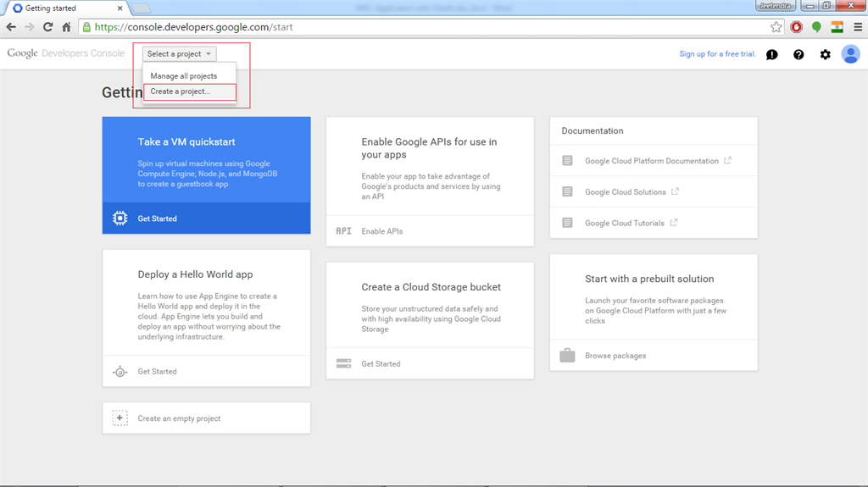This screenshot has width=868, height=487.
Task: Click the storage icon in Cloud Storage card
Action: (344, 363)
